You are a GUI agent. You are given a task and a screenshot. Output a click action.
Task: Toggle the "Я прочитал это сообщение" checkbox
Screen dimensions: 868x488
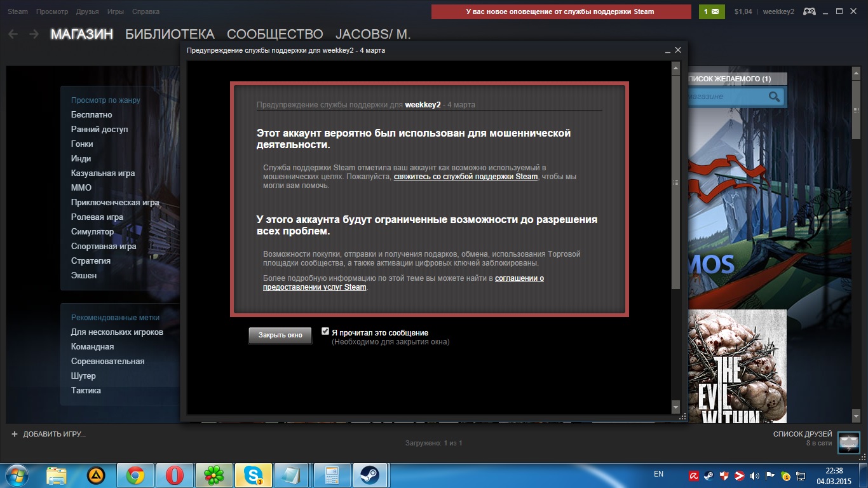click(x=325, y=331)
